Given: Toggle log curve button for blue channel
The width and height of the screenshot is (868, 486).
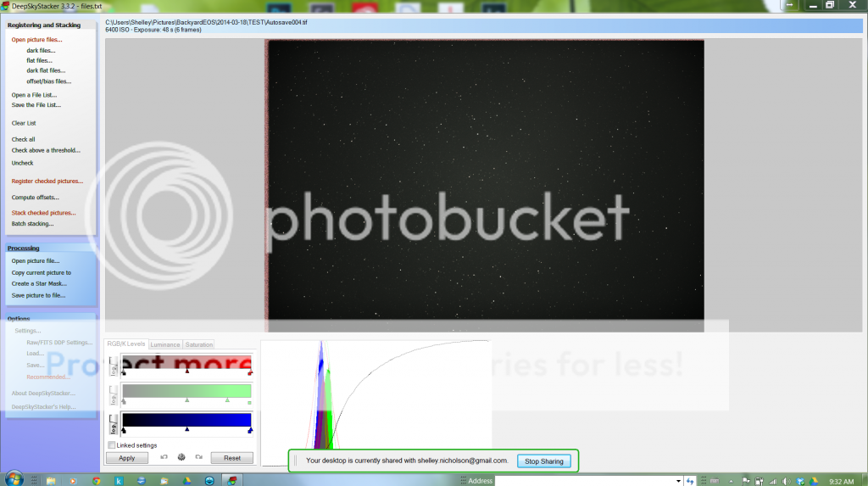Looking at the screenshot, I should click(114, 424).
